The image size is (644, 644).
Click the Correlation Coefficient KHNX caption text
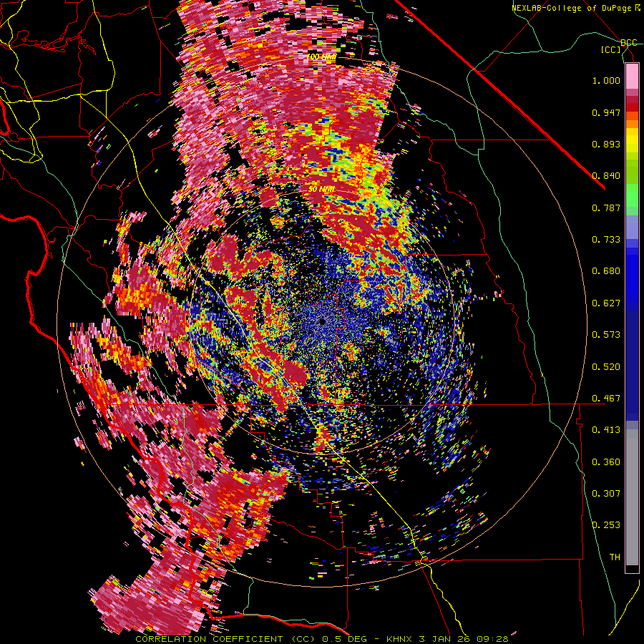click(322, 639)
